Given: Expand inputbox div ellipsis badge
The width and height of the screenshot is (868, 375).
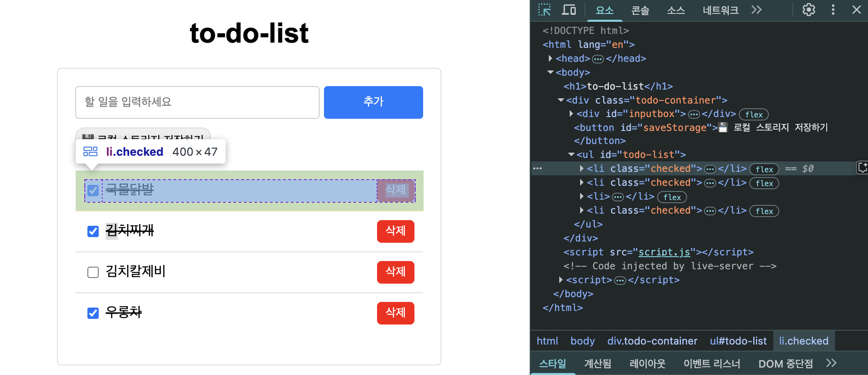Looking at the screenshot, I should pos(694,114).
